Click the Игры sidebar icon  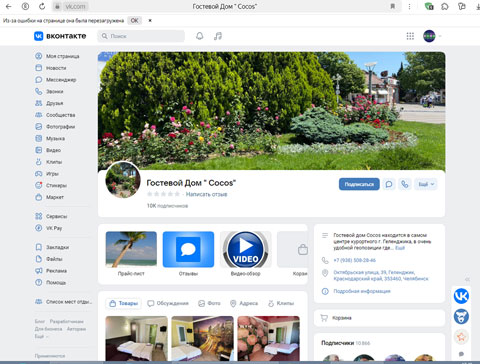coord(39,174)
